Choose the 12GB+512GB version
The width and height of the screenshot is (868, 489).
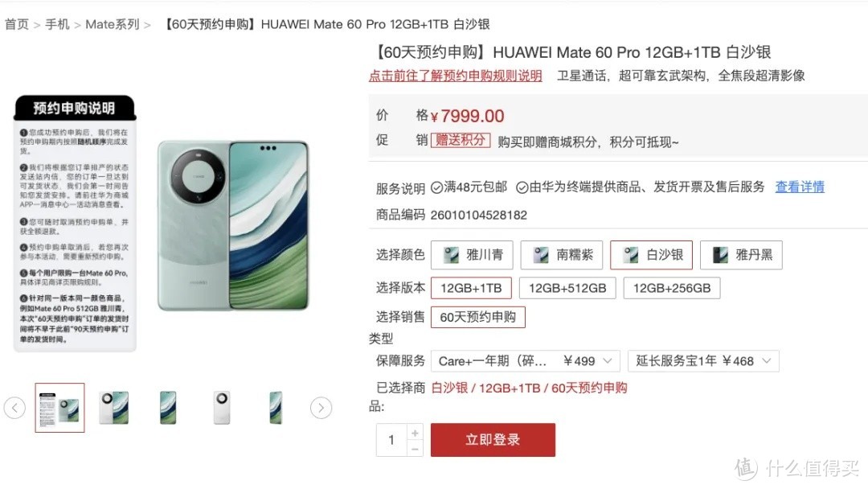point(567,288)
